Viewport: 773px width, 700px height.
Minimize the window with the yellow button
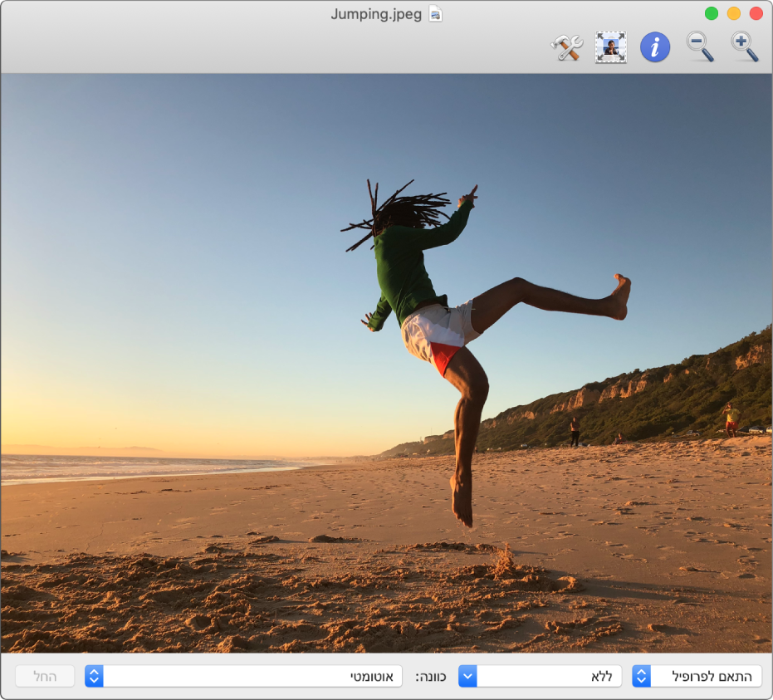pyautogui.click(x=734, y=13)
